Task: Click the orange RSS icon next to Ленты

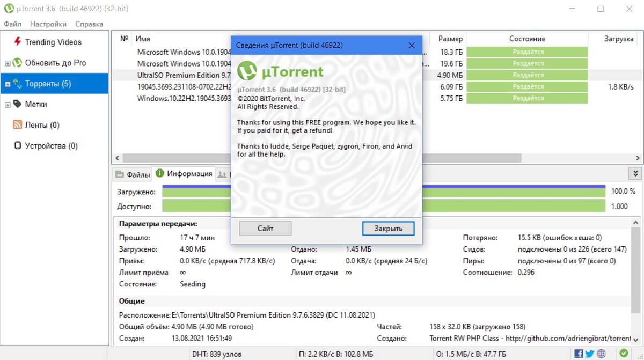Action: 17,125
